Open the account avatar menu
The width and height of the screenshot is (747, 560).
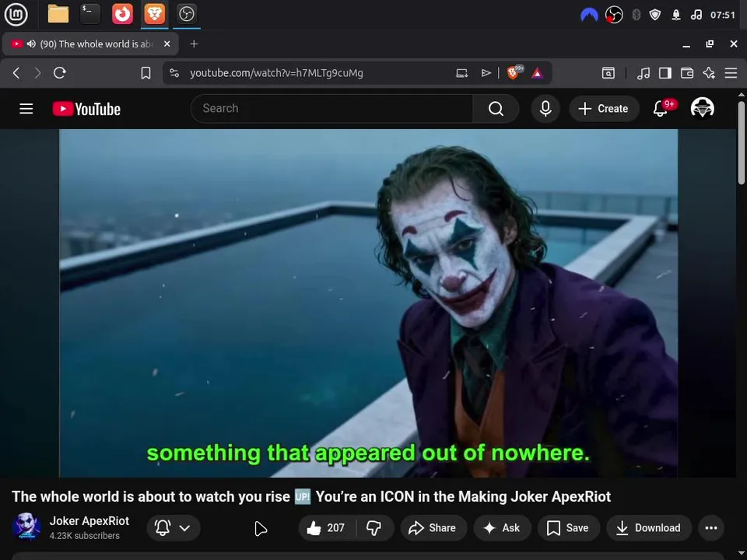click(x=702, y=109)
